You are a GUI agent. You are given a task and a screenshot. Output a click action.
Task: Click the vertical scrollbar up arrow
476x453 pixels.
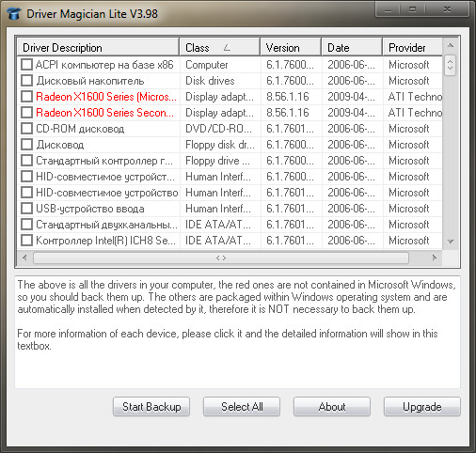pos(451,46)
